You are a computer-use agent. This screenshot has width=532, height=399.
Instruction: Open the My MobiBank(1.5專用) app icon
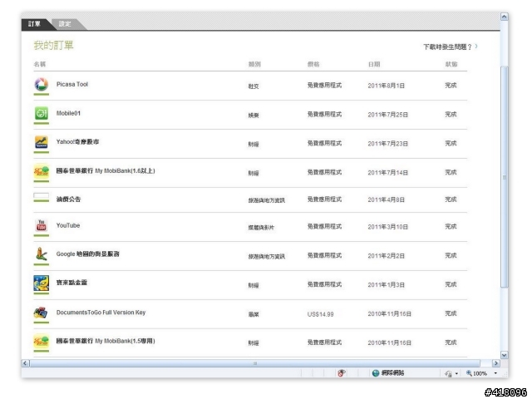[x=42, y=342]
